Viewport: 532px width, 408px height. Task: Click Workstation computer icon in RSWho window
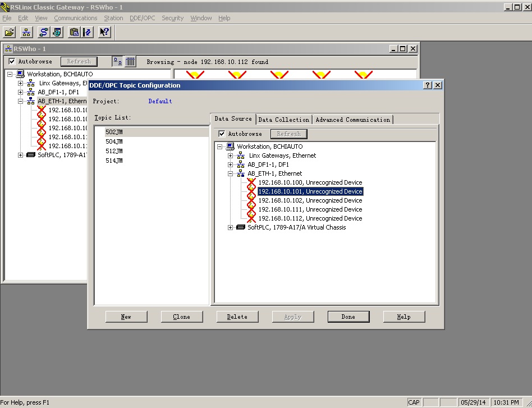pos(20,74)
